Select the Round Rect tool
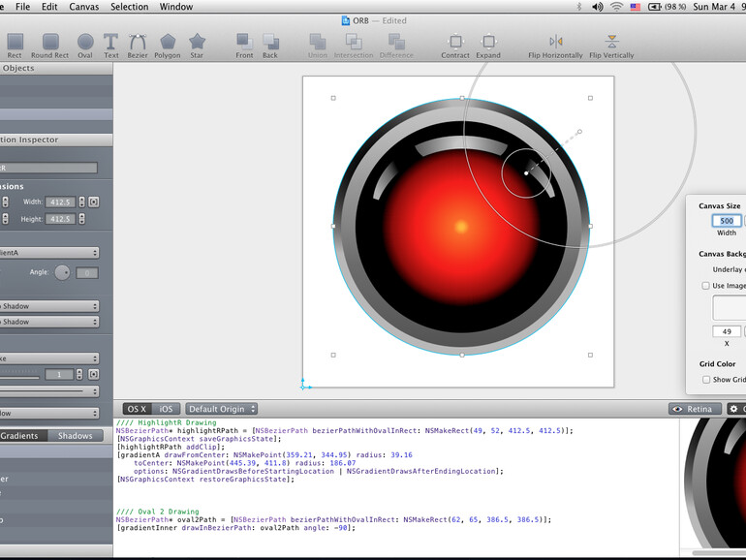The image size is (746, 560). click(50, 46)
